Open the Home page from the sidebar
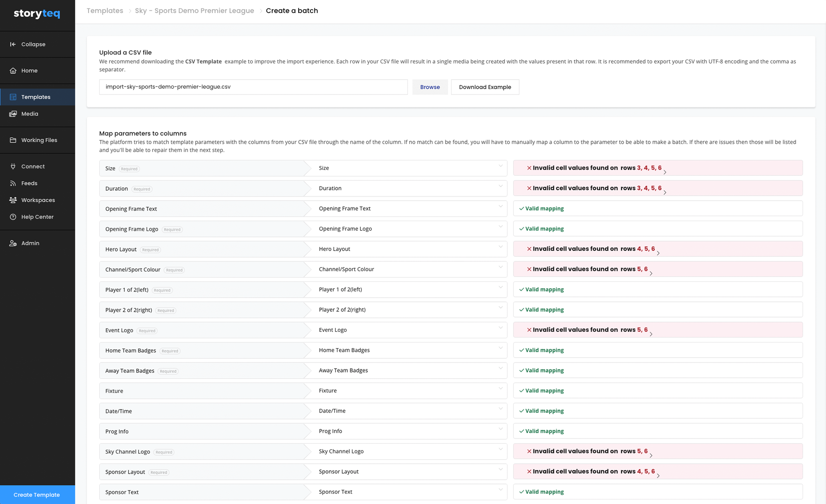This screenshot has width=826, height=504. pyautogui.click(x=13, y=70)
